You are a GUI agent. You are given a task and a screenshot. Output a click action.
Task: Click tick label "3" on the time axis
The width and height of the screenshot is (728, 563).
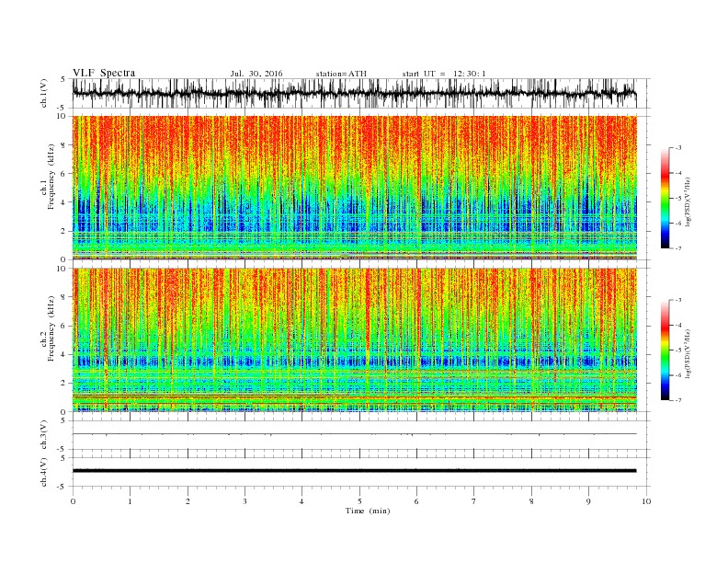pos(245,501)
